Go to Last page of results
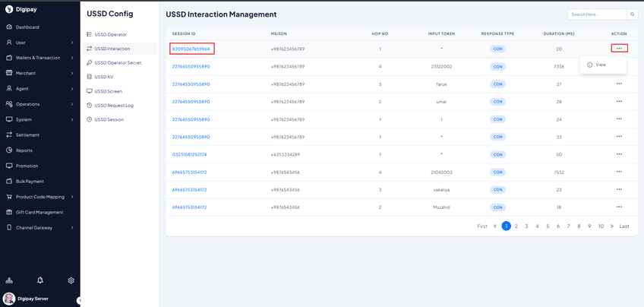The image size is (644, 307). point(624,226)
